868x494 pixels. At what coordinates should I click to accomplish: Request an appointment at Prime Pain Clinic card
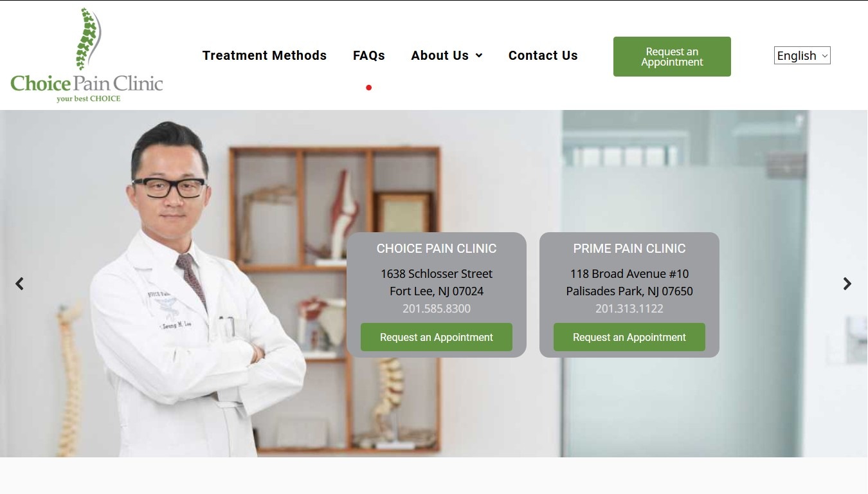[x=629, y=337]
